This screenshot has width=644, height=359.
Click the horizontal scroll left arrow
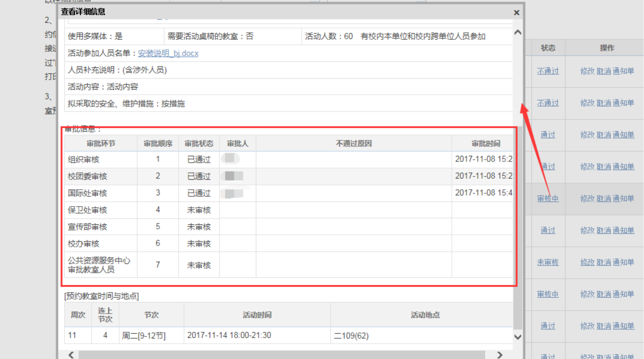71,355
